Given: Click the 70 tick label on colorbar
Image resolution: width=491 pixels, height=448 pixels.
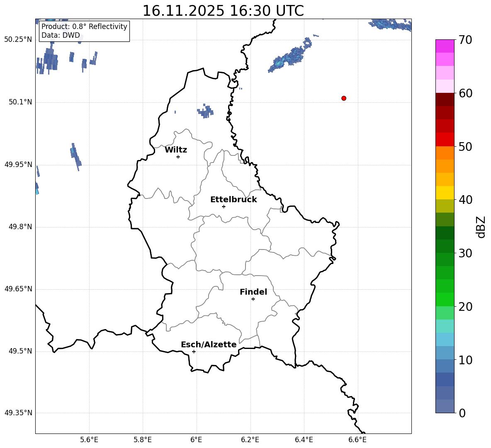Looking at the screenshot, I should pos(465,40).
